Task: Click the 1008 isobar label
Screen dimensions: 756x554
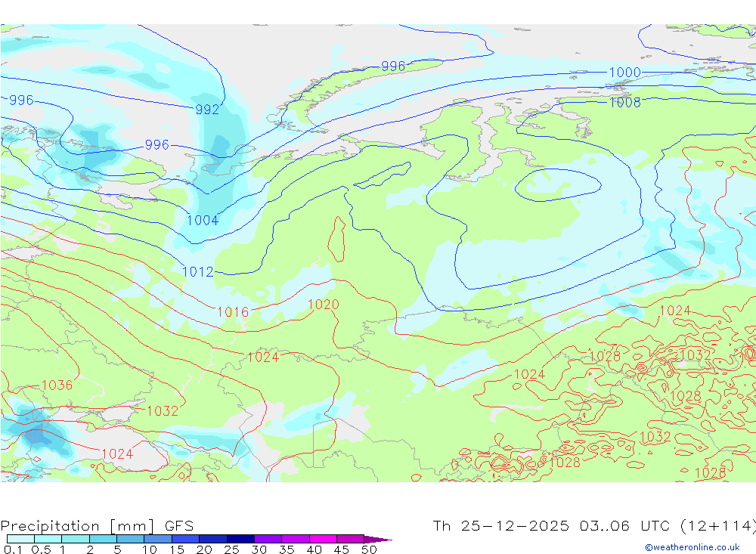Action: (625, 102)
